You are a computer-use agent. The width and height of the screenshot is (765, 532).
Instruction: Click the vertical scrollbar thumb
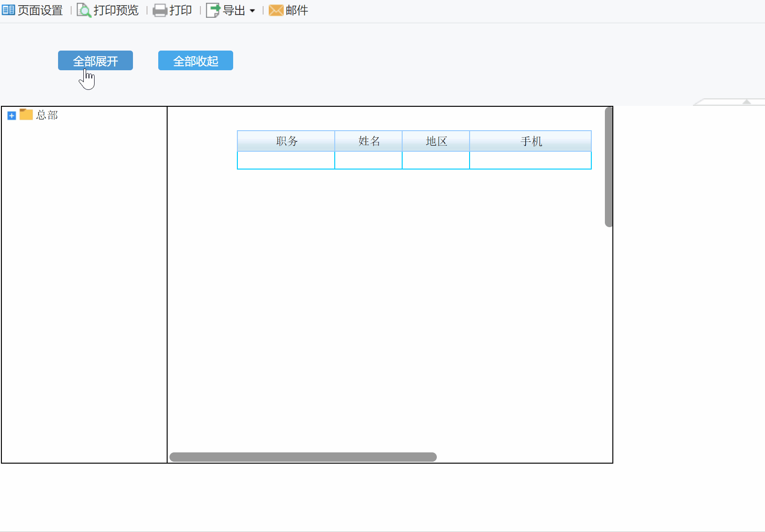(x=609, y=167)
